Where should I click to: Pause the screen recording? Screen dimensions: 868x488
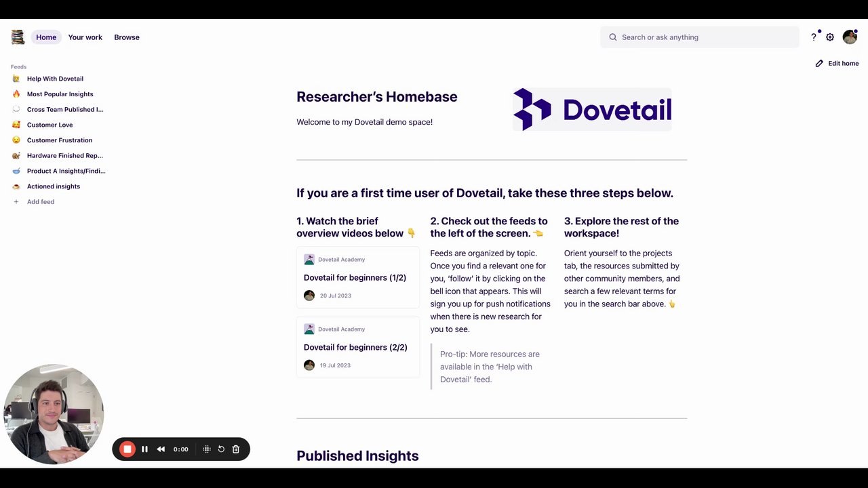[144, 449]
